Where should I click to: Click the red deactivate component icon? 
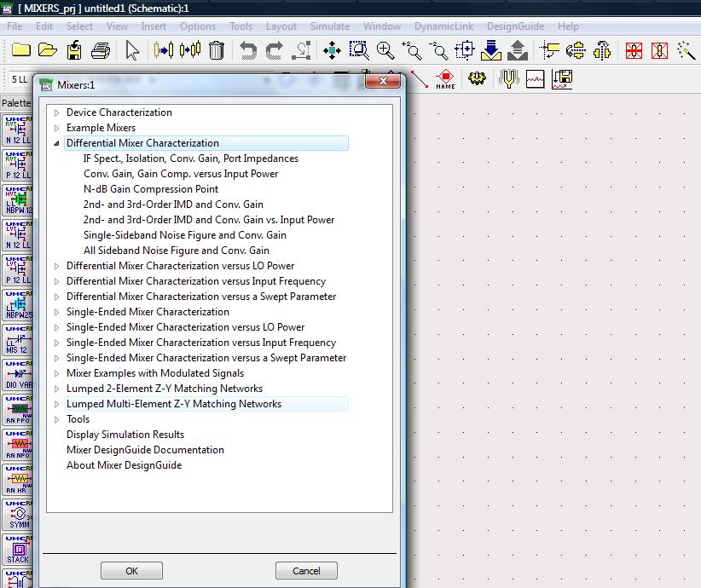coord(634,50)
